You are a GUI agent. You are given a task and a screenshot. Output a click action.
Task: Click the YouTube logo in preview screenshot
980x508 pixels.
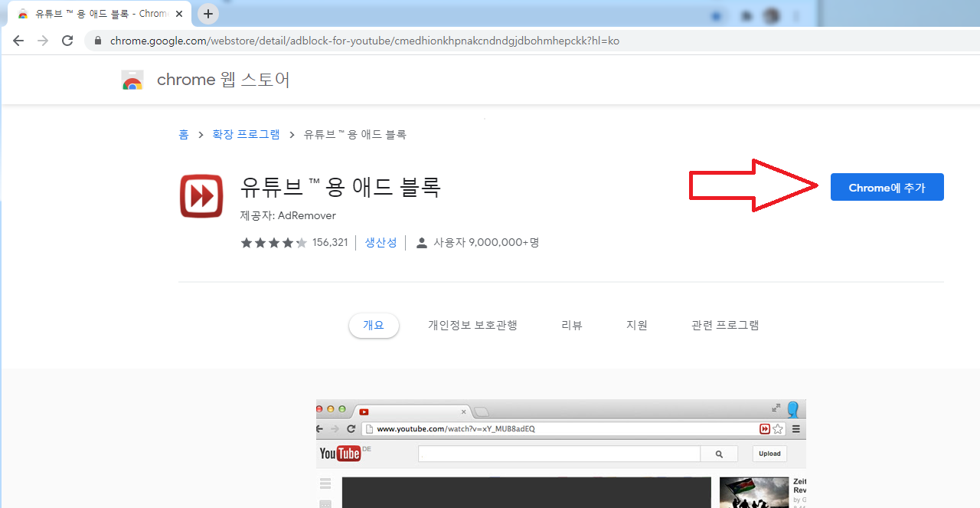tap(340, 454)
